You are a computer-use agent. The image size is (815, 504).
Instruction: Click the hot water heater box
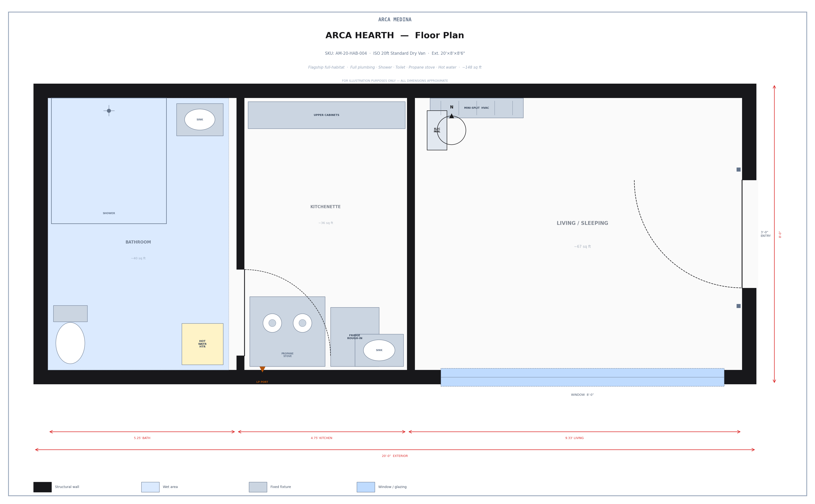[202, 344]
